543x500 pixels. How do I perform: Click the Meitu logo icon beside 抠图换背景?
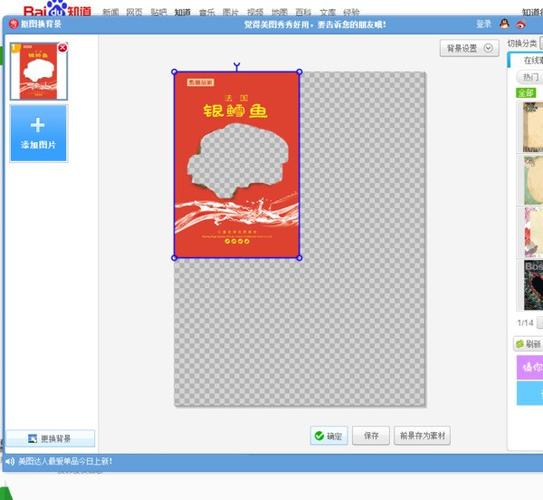[x=13, y=24]
